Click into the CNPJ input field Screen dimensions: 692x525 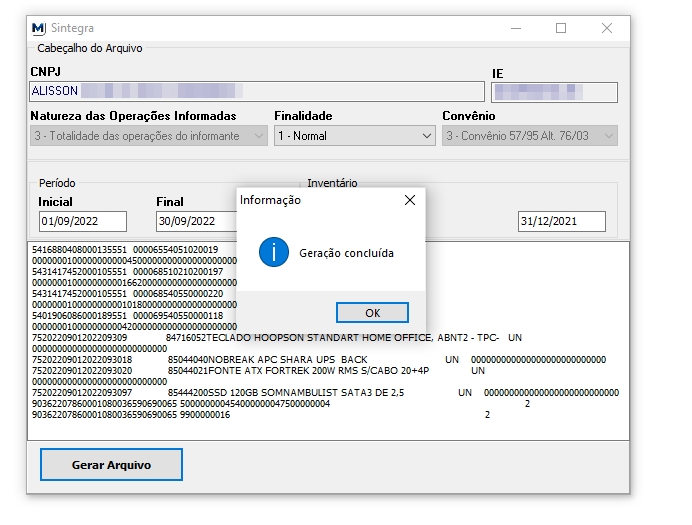coord(257,91)
